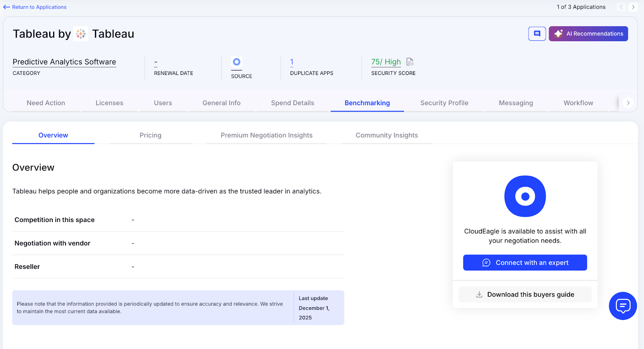This screenshot has width=644, height=349.
Task: Open the Workflow tab
Action: pos(578,103)
